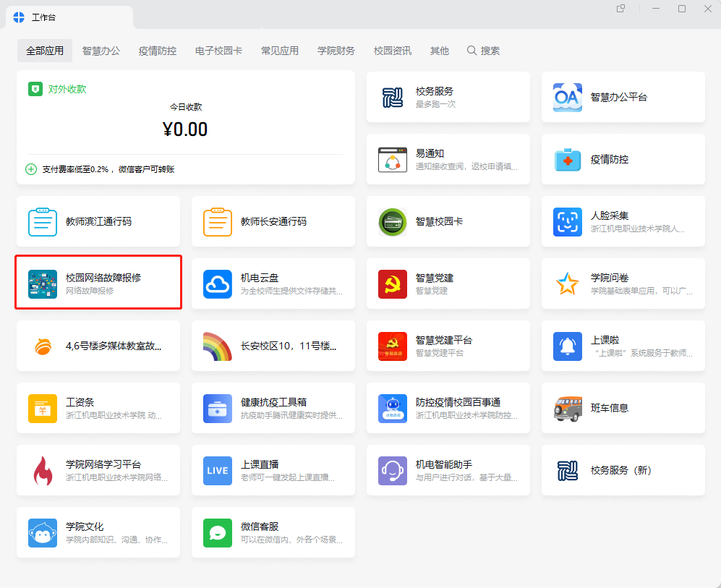Image resolution: width=721 pixels, height=588 pixels.
Task: Open the 校园资讯 tab
Action: (393, 51)
